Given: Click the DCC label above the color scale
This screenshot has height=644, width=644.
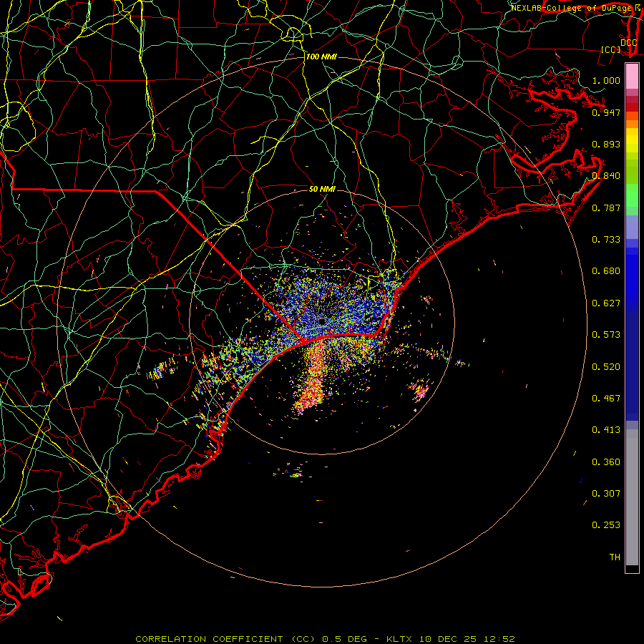Looking at the screenshot, I should click(x=628, y=42).
